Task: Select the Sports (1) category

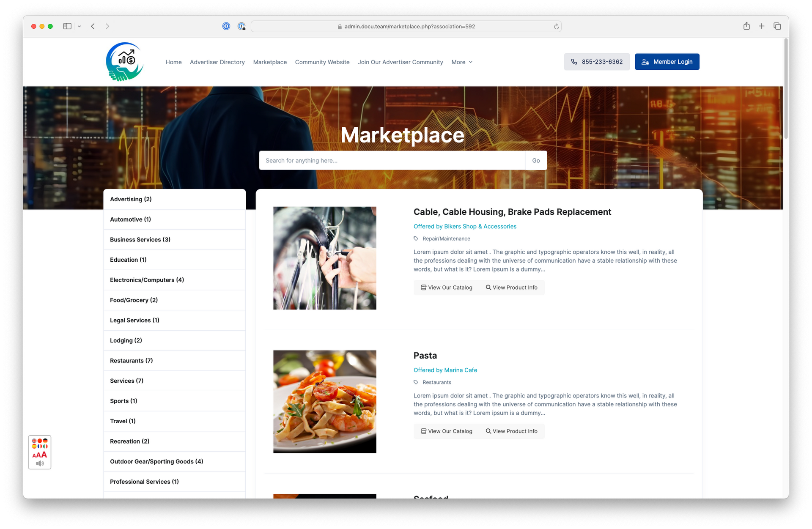Action: [x=174, y=401]
